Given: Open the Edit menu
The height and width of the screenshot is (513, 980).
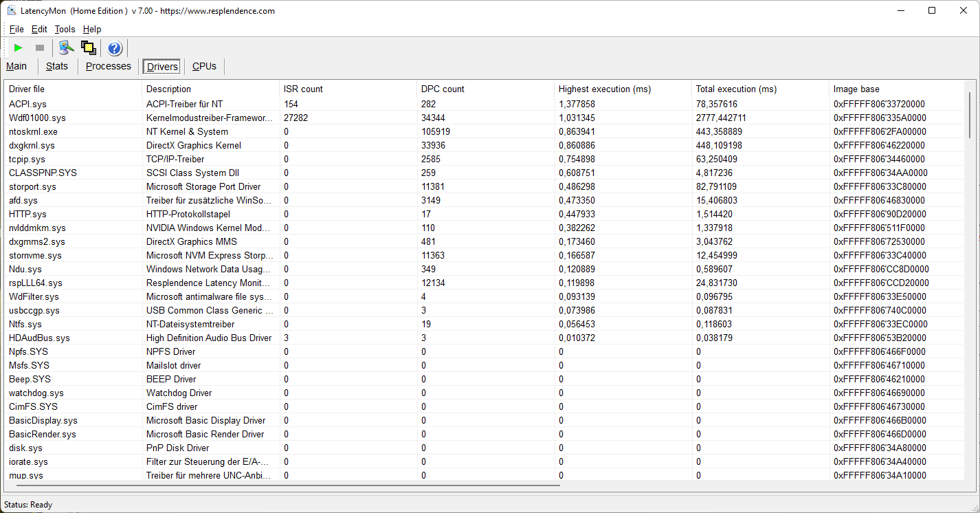Looking at the screenshot, I should point(39,29).
